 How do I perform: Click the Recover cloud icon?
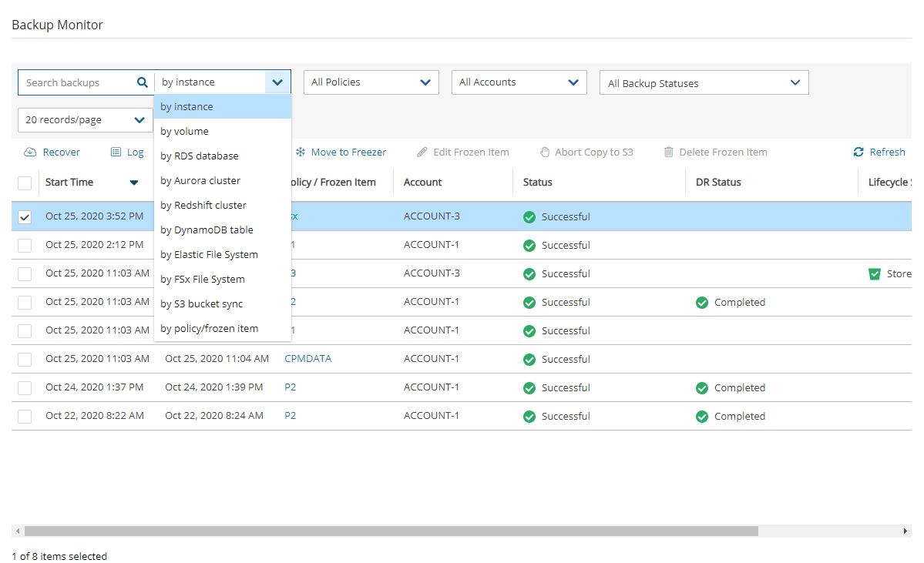(x=30, y=152)
